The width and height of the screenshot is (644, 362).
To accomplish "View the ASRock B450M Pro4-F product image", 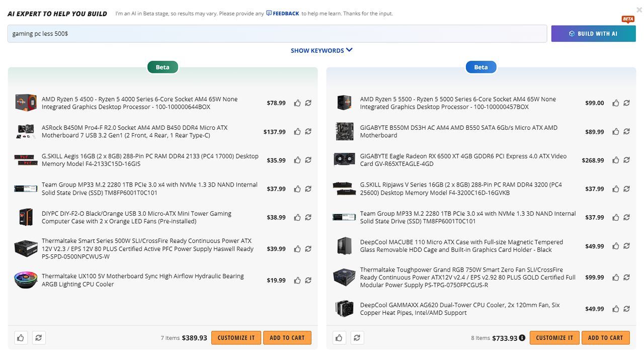I will click(26, 132).
